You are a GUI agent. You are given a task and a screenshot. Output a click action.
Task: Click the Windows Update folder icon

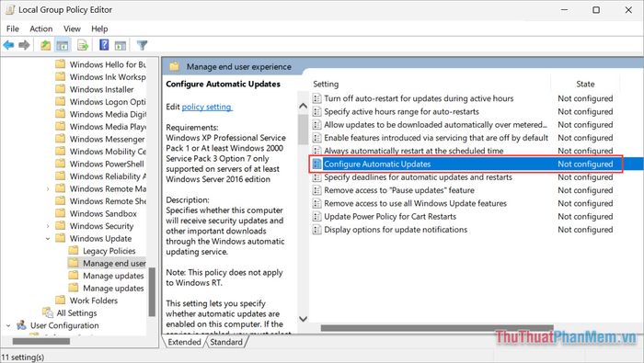61,238
